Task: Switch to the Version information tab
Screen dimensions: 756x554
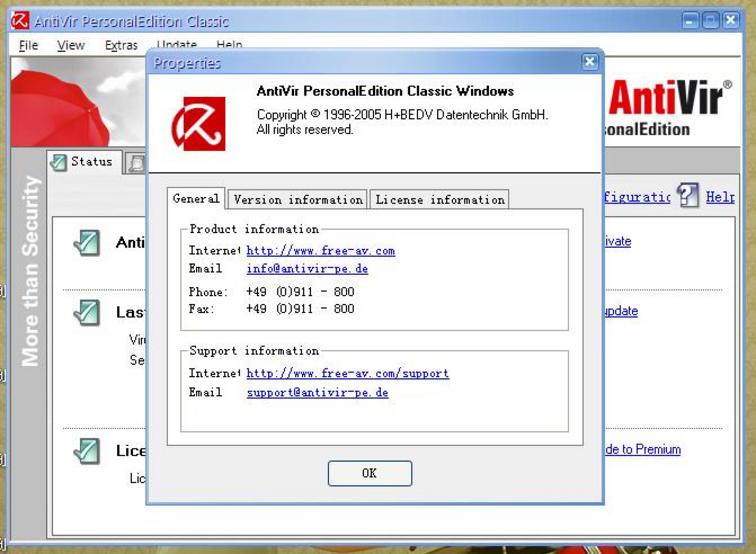Action: [x=297, y=200]
